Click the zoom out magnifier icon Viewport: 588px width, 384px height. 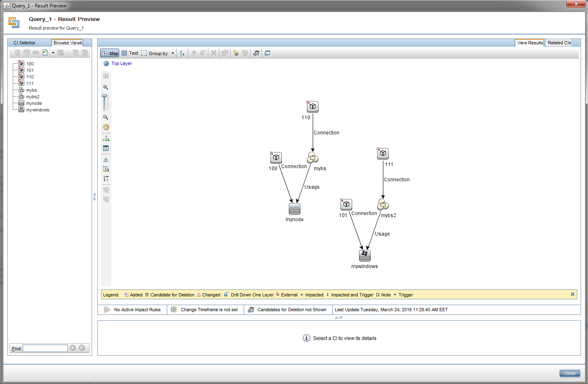tap(106, 117)
